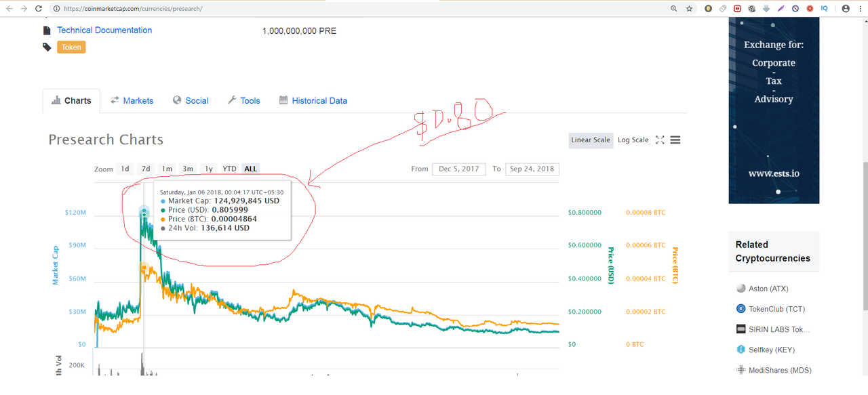Open the yellow shield extension
Screen dimensions: 868x395
(708, 9)
